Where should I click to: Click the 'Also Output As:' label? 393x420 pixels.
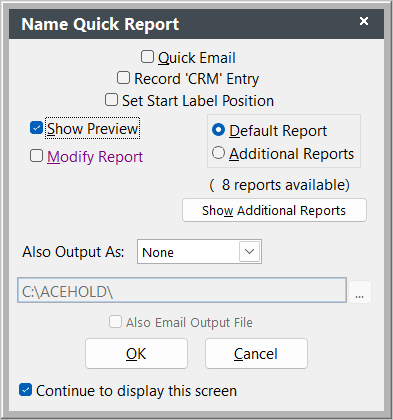(x=73, y=252)
